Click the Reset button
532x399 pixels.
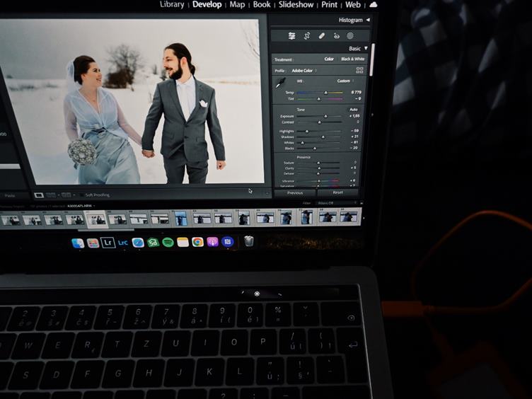[x=337, y=192]
